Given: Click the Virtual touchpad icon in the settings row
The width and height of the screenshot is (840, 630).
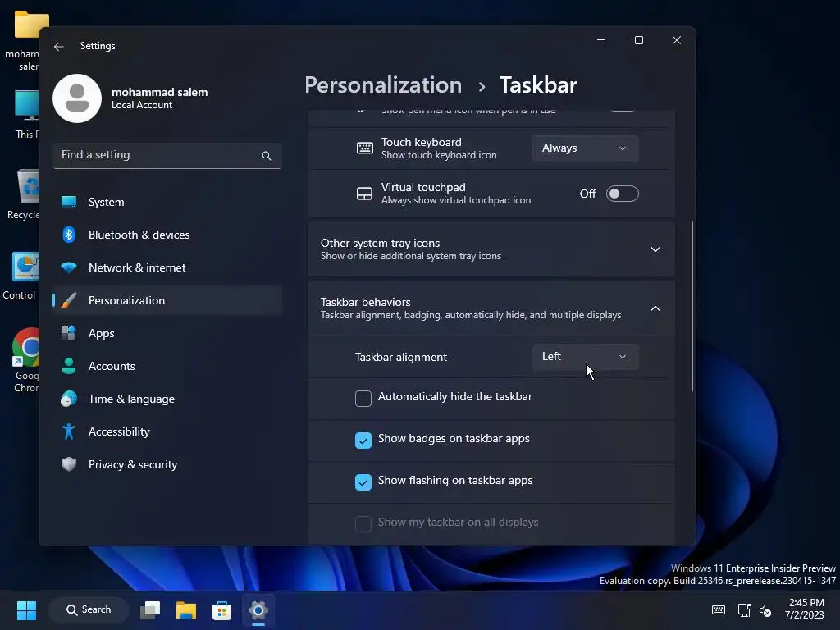Looking at the screenshot, I should pos(365,194).
